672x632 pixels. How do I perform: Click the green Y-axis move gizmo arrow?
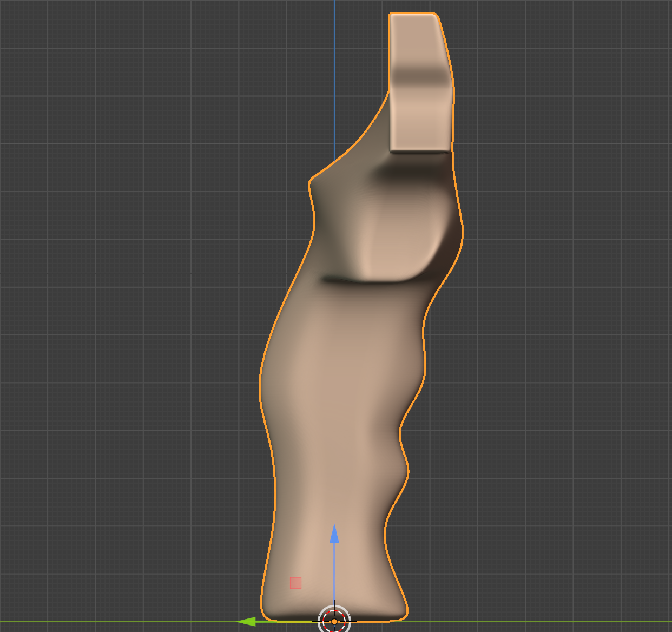pyautogui.click(x=246, y=622)
